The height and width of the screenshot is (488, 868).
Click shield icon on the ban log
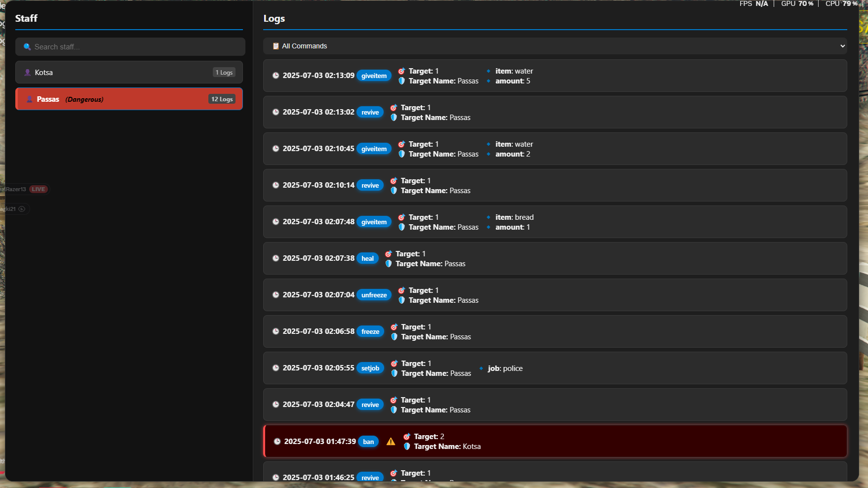[407, 447]
